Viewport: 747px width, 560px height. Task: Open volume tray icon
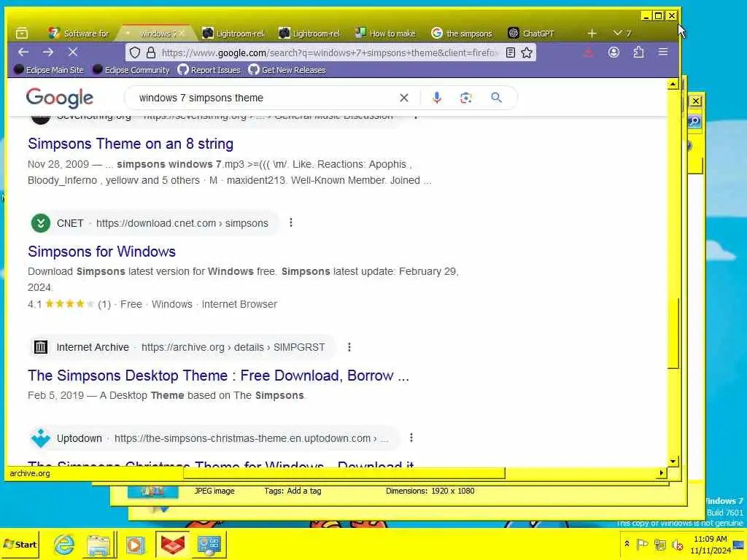click(x=677, y=544)
